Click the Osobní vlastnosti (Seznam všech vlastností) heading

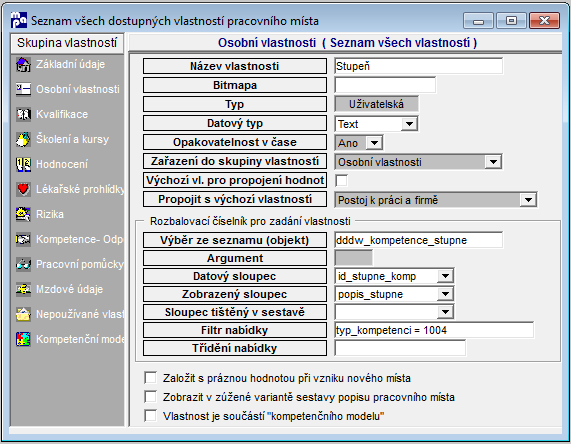pyautogui.click(x=347, y=43)
